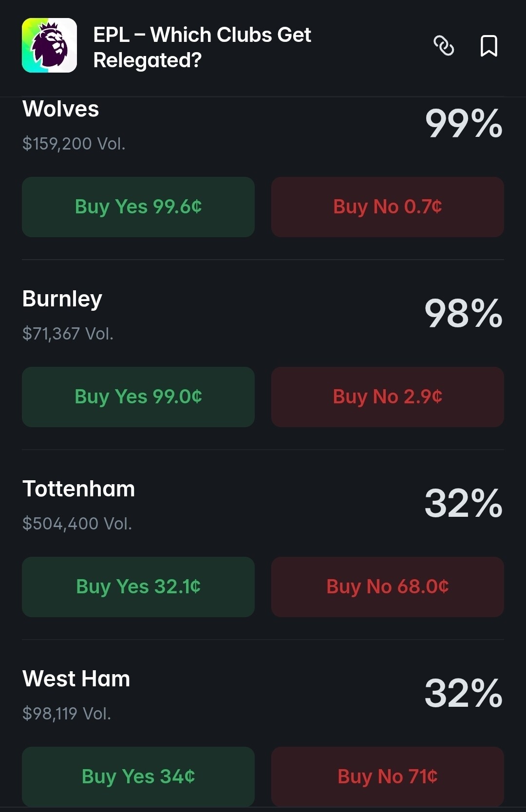Open the 'EPL – Which Clubs Get Relegated?' title
The height and width of the screenshot is (812, 526).
tap(202, 47)
